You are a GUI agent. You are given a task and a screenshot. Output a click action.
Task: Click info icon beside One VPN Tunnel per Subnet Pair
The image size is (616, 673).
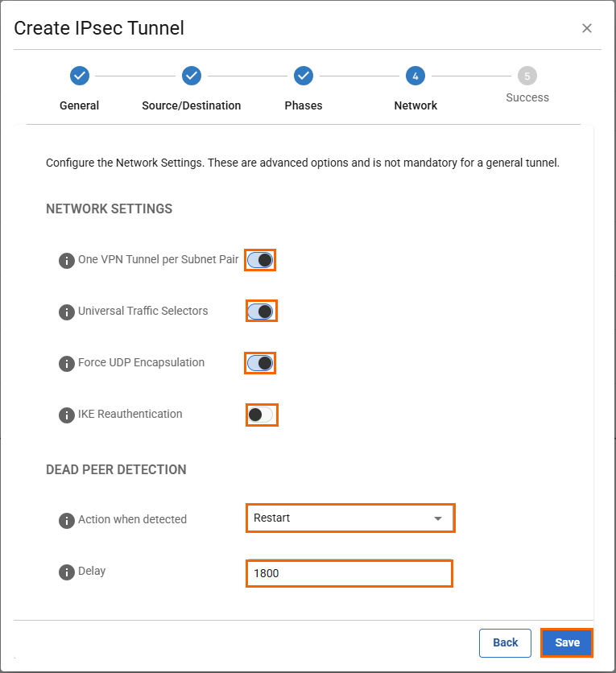(x=67, y=261)
